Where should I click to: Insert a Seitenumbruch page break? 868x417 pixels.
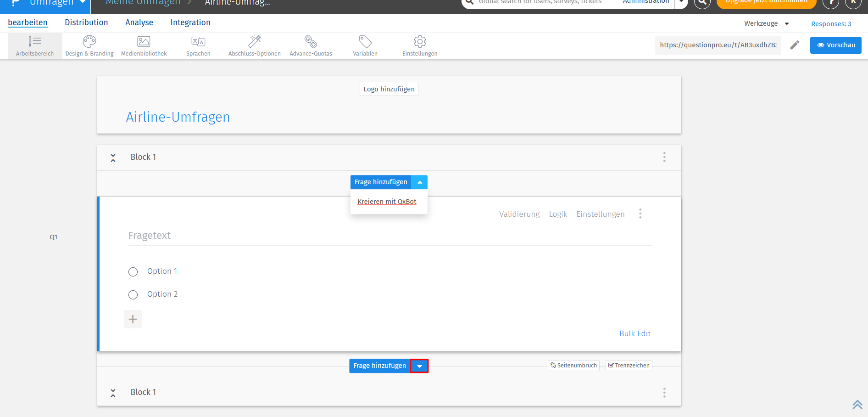[573, 366]
